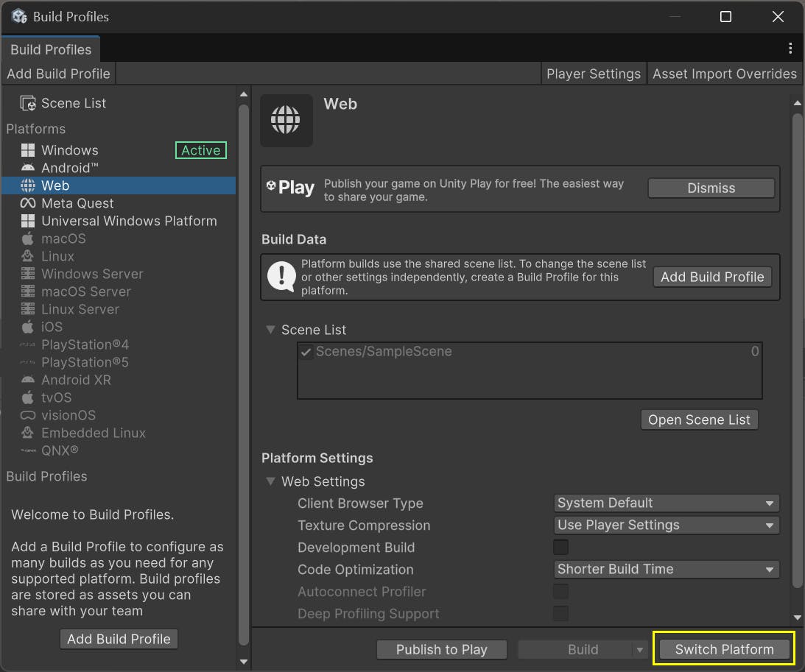Toggle the Scenes/SampleScene checkbox
Viewport: 805px width, 672px height.
[306, 352]
